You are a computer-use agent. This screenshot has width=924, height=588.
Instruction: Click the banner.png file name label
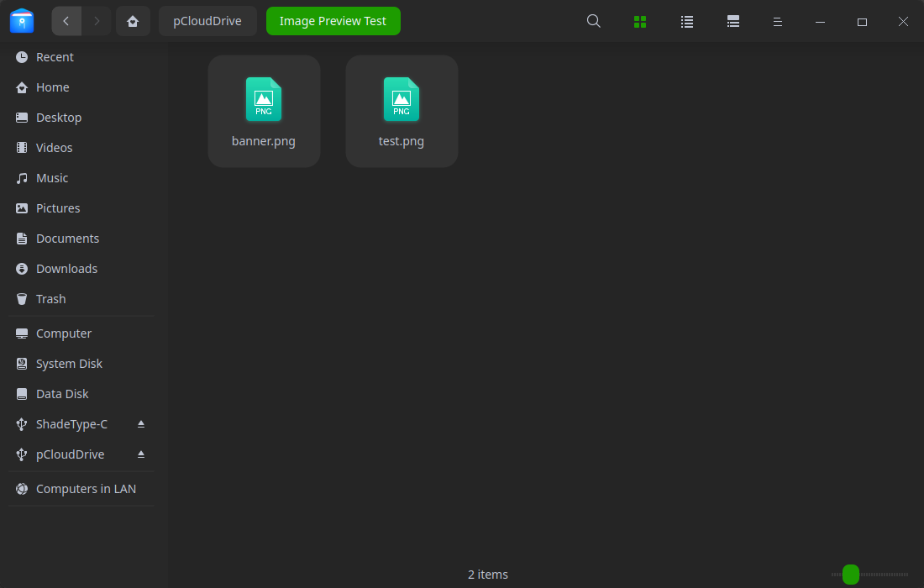(x=264, y=141)
